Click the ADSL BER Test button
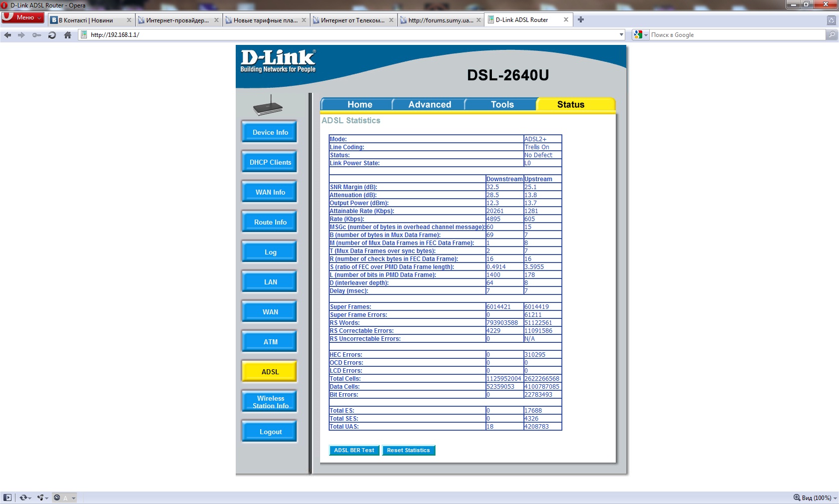The width and height of the screenshot is (839, 504). [x=354, y=450]
